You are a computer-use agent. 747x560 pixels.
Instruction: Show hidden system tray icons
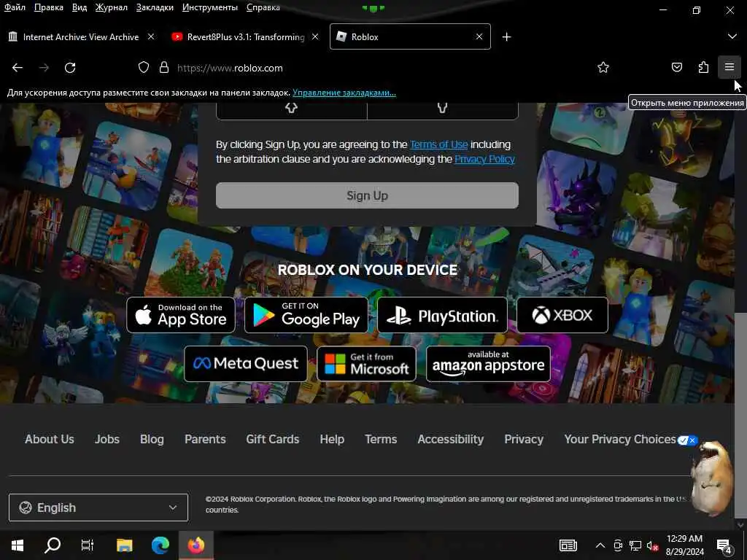click(600, 545)
